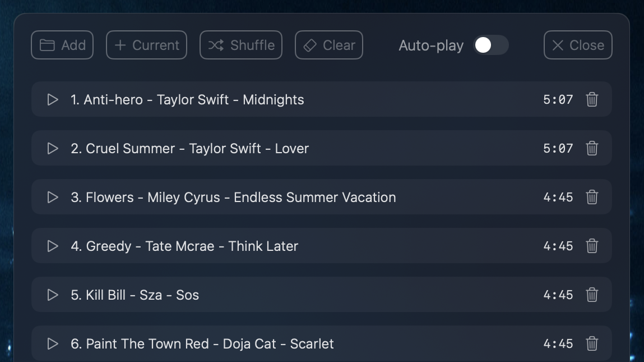Start playing Flowers by Miley Cyrus
This screenshot has height=362, width=644.
click(x=53, y=198)
